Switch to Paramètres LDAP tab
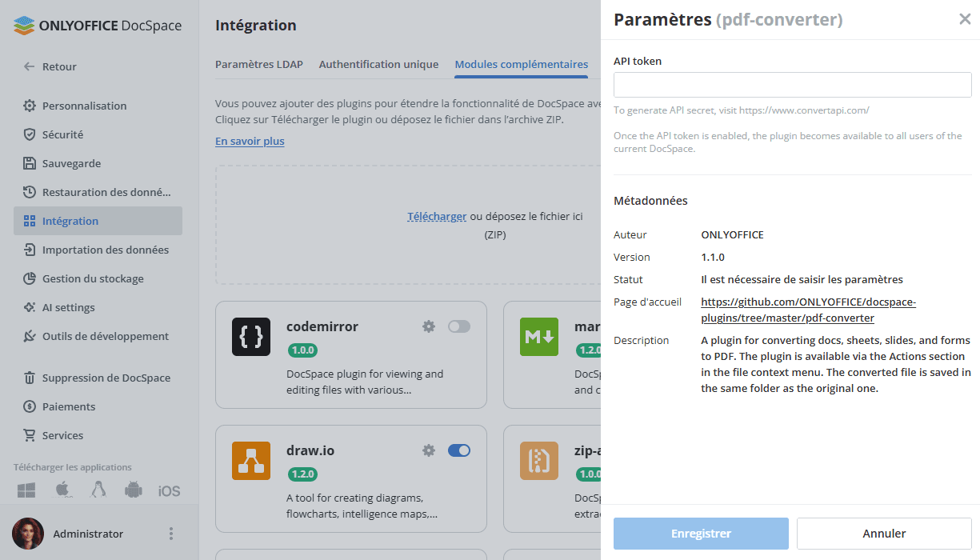Image resolution: width=980 pixels, height=560 pixels. [x=259, y=64]
